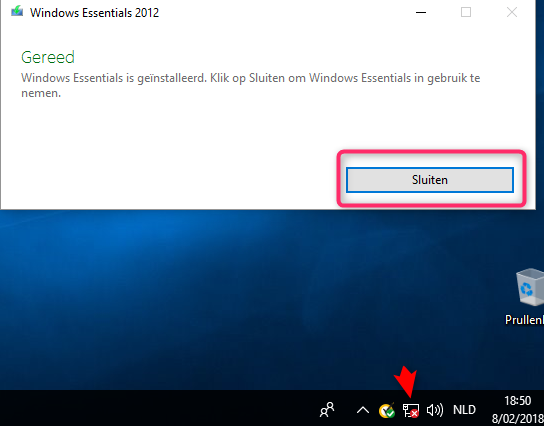544x426 pixels.
Task: Click the Gereed heading text
Action: (x=48, y=57)
